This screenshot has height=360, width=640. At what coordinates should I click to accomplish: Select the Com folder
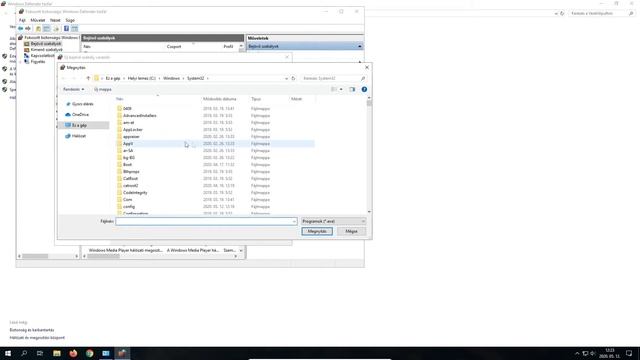127,200
